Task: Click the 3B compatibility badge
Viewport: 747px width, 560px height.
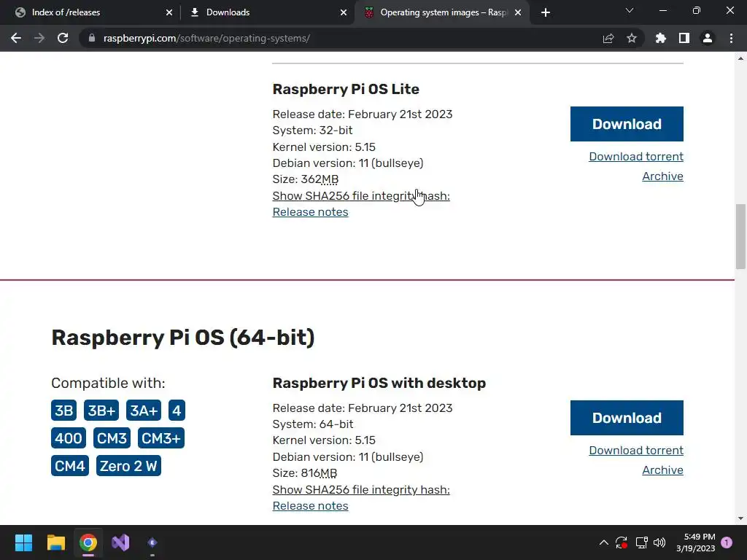Action: 64,411
